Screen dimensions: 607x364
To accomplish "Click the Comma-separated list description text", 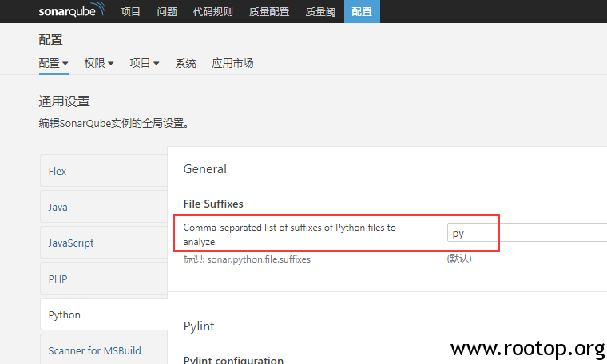I will tap(290, 235).
